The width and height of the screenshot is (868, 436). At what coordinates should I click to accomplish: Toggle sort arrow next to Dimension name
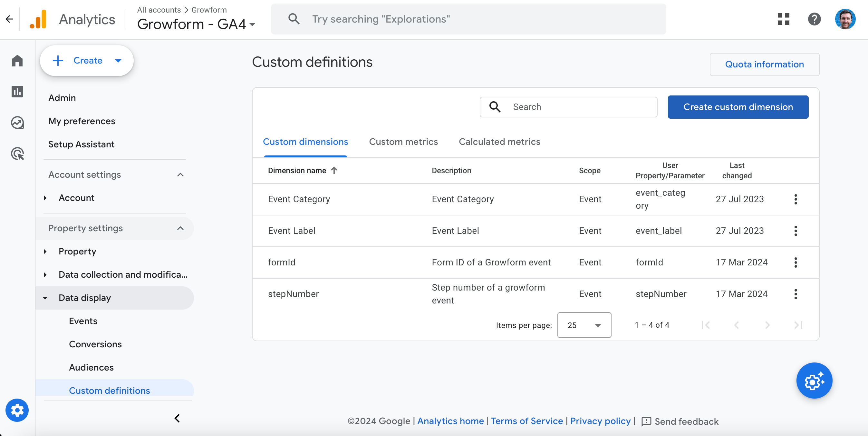point(334,170)
